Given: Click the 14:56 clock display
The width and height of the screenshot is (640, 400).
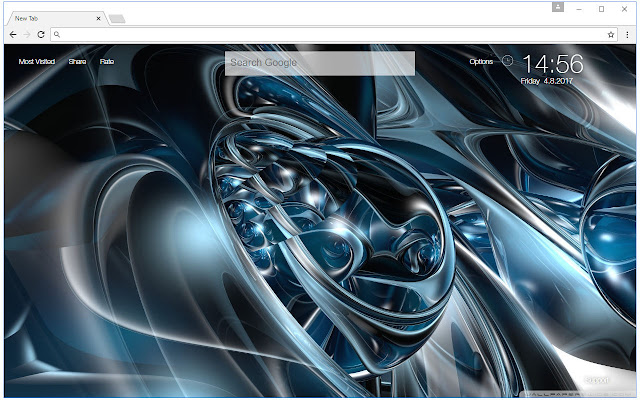Looking at the screenshot, I should [553, 64].
